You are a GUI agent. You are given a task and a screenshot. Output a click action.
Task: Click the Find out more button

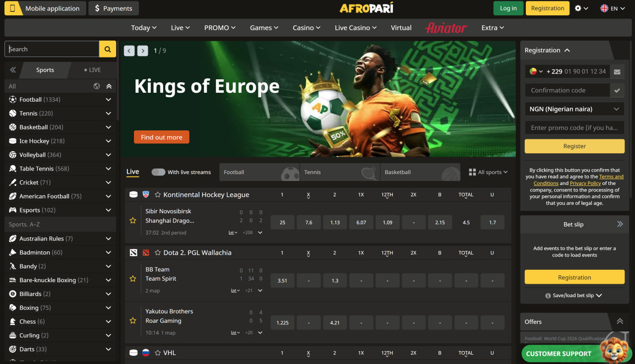pos(161,137)
